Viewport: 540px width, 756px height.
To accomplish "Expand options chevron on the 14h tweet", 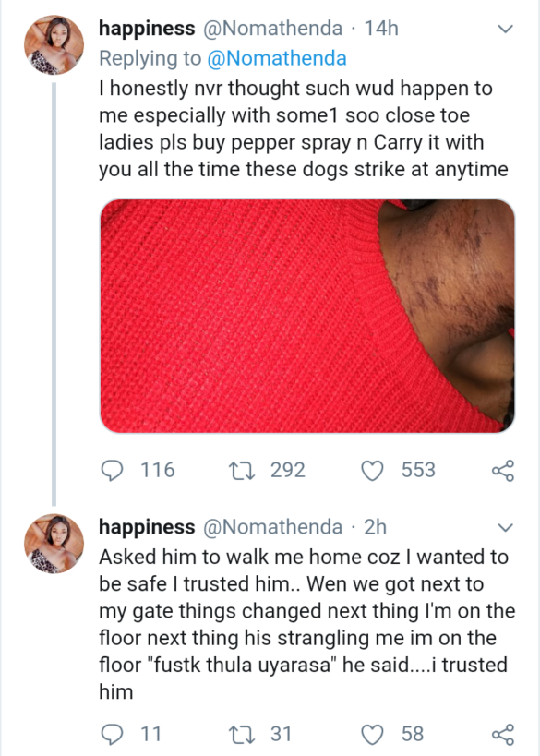I will coord(505,30).
